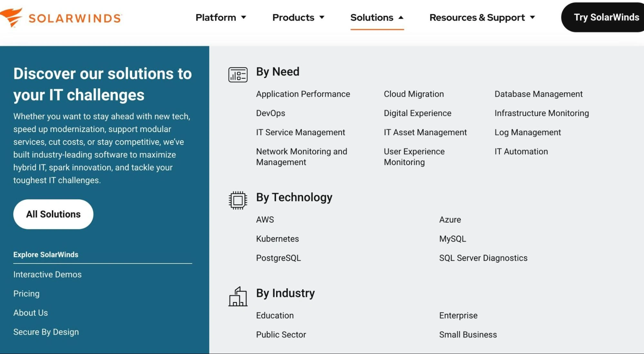Click the By Need heading
Screen dimensions: 644x354
pyautogui.click(x=278, y=72)
